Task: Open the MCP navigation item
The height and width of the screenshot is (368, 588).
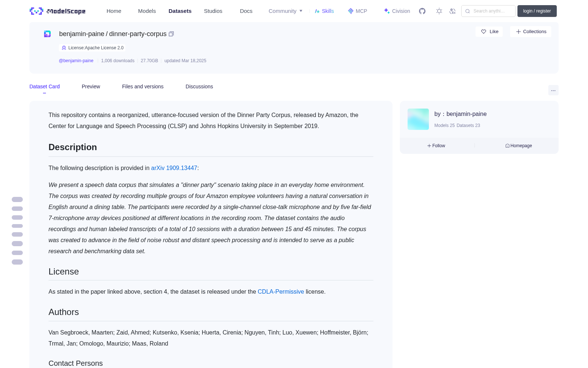Action: tap(358, 11)
